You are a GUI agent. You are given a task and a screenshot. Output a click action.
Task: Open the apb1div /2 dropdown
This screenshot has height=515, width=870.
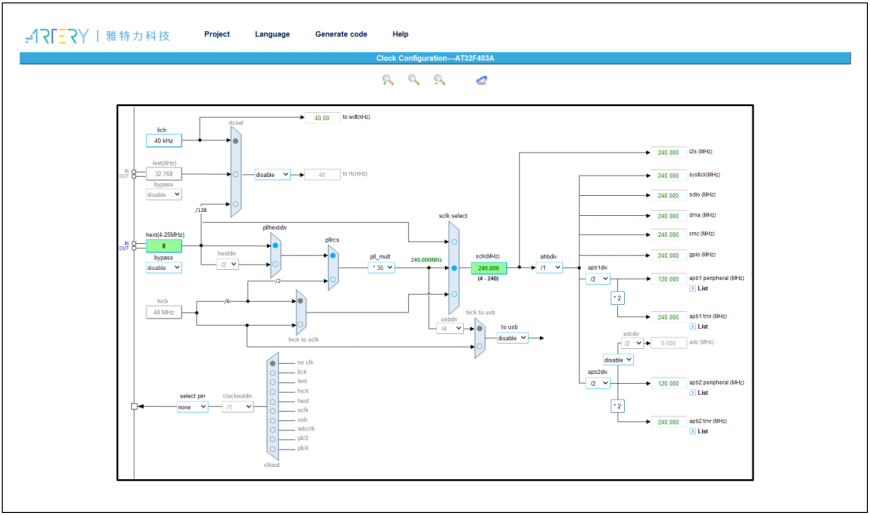(598, 279)
